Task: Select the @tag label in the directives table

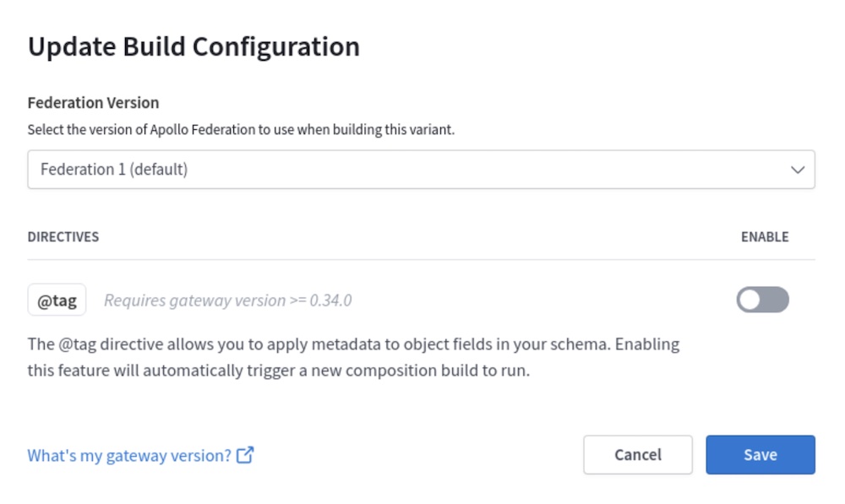Action: click(57, 299)
